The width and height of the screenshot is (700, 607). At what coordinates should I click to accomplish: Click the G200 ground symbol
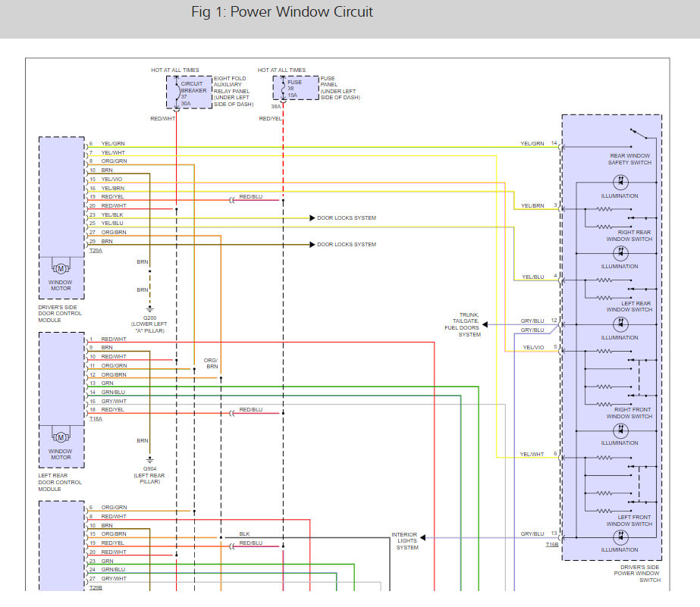pos(150,308)
